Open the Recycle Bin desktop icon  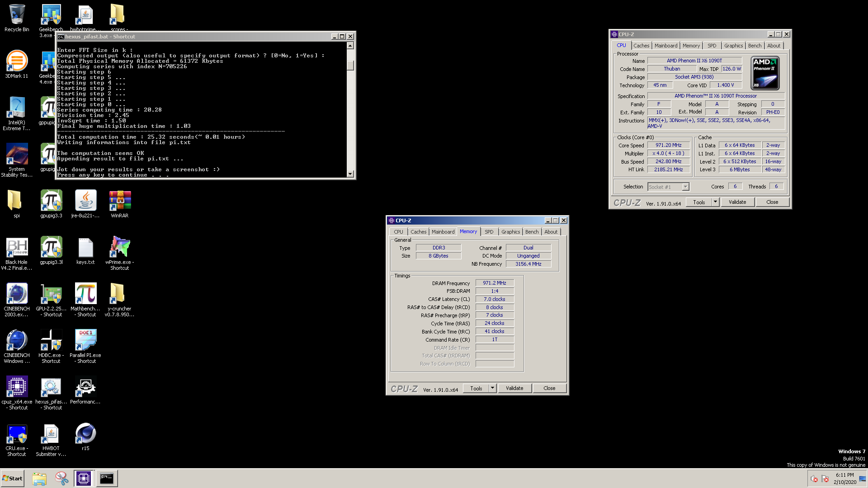point(17,18)
